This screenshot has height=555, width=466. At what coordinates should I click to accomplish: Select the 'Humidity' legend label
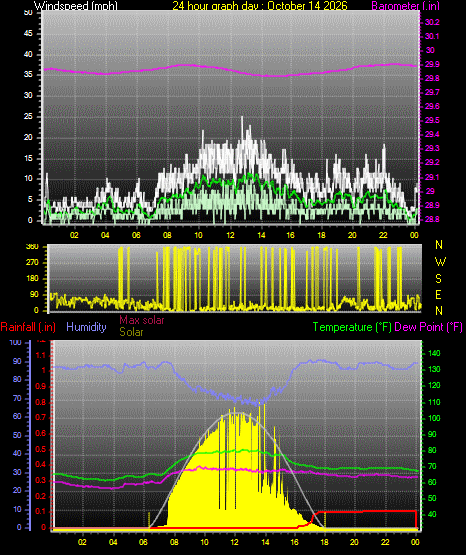(86, 327)
